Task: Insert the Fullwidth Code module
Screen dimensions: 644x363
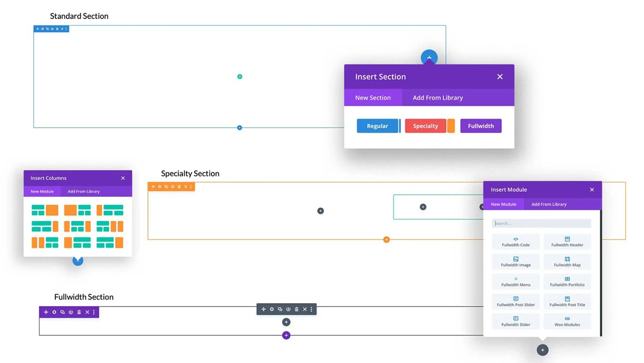Action: (516, 242)
